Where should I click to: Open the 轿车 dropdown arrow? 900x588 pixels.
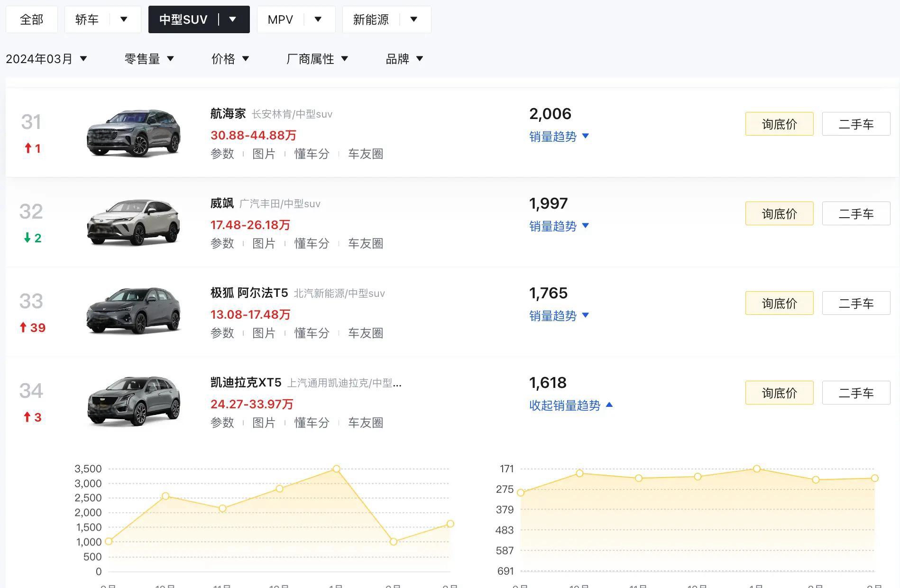pos(124,19)
